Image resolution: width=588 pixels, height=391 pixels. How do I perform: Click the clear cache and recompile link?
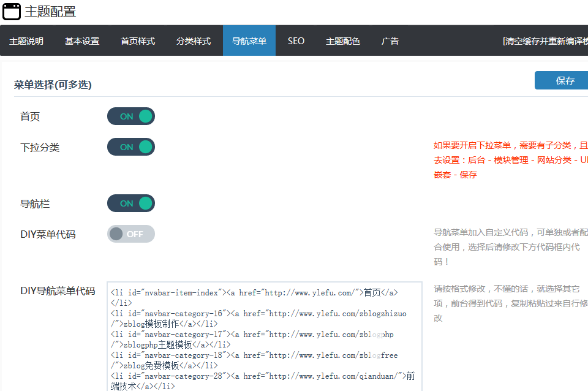(x=545, y=41)
